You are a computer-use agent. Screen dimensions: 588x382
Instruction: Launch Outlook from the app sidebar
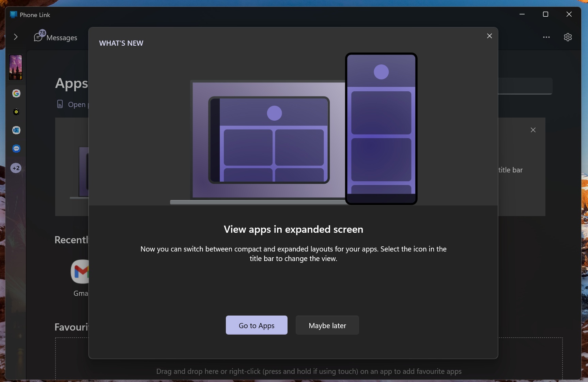click(x=16, y=130)
